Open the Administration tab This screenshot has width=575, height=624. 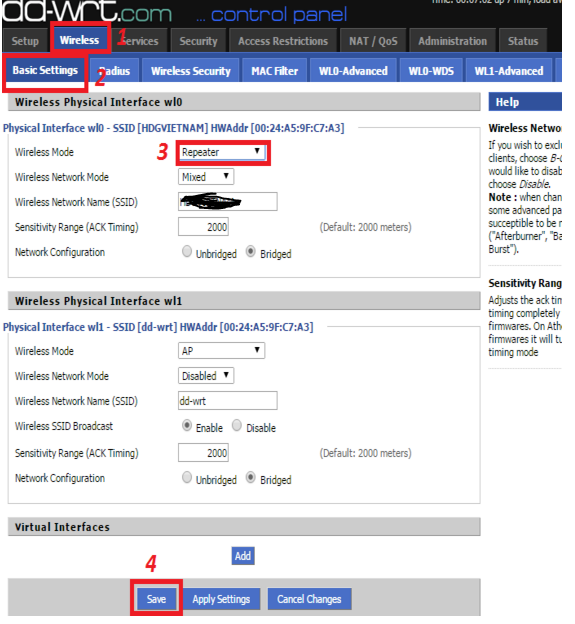pos(452,41)
